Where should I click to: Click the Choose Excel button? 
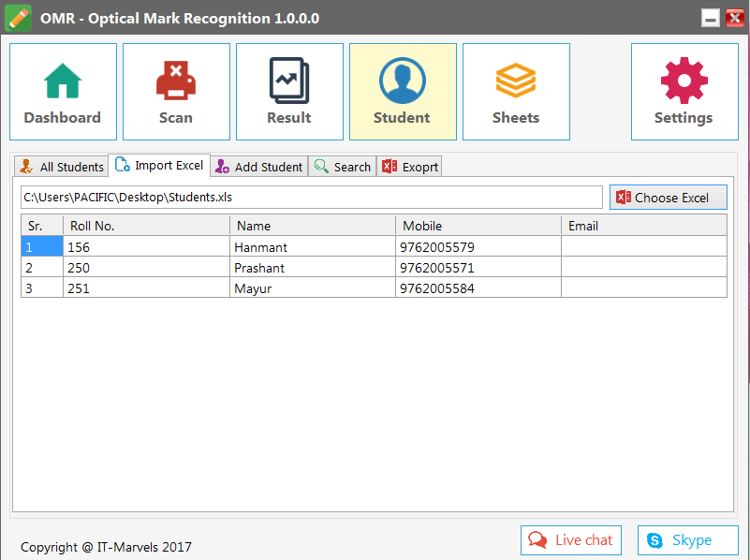point(669,197)
